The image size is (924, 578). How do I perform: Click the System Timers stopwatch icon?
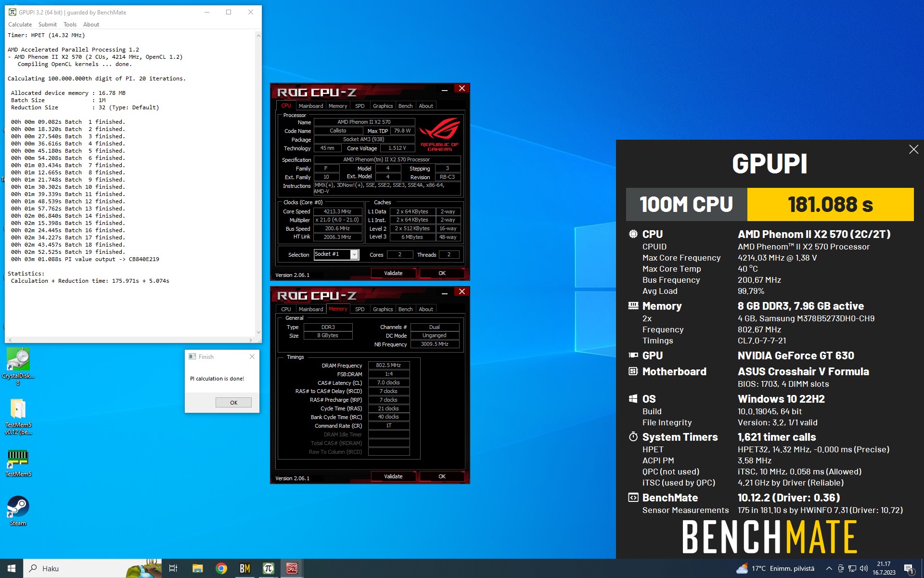pos(633,437)
